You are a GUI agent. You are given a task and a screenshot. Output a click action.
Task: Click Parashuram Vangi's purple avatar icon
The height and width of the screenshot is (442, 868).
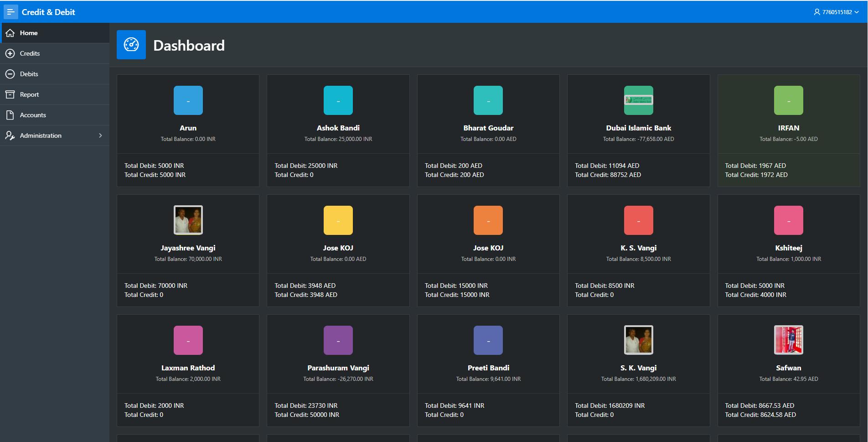338,340
